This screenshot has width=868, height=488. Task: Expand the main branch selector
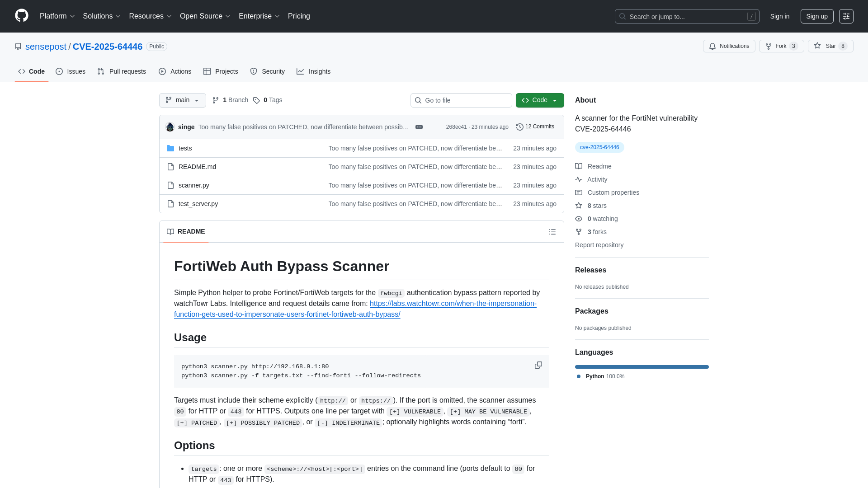(182, 100)
